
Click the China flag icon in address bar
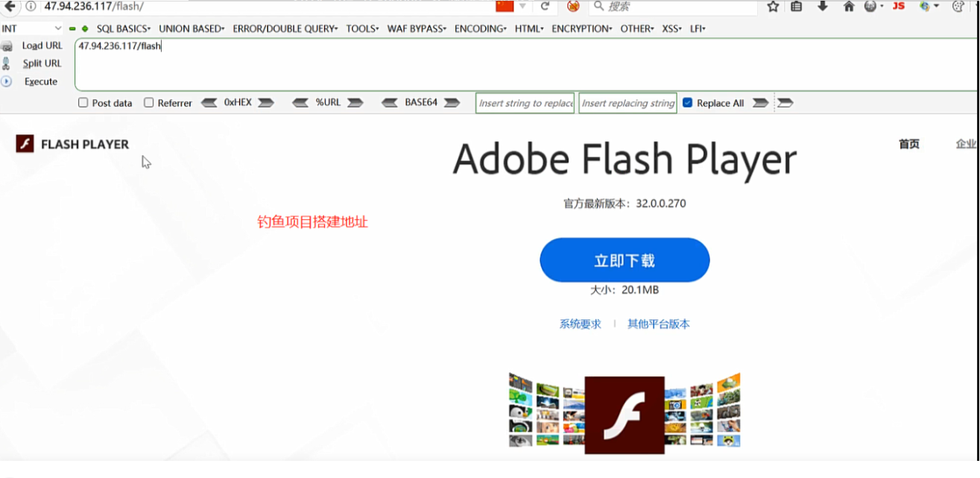(x=505, y=6)
